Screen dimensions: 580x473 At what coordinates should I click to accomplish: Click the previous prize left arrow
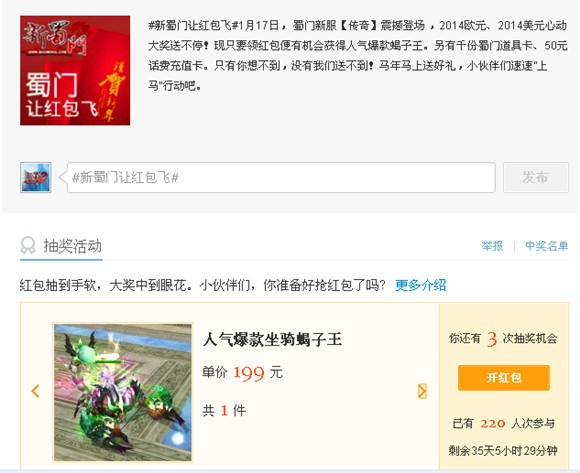coord(36,391)
